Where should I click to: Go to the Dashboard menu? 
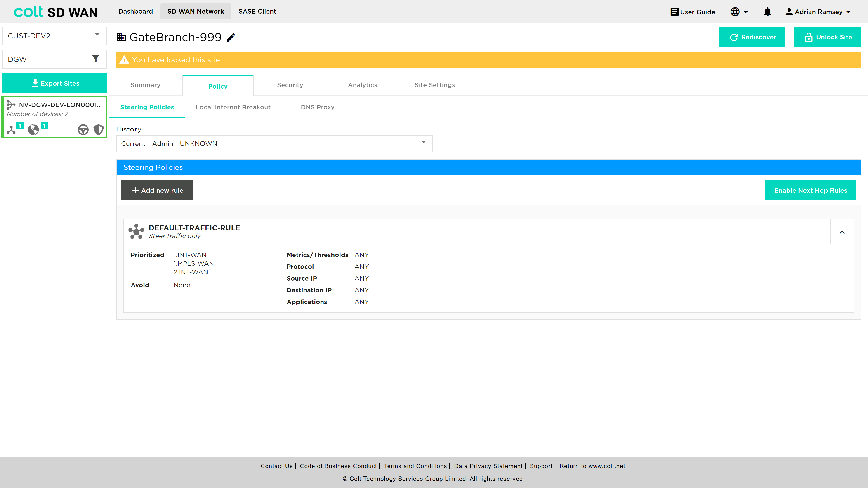135,12
